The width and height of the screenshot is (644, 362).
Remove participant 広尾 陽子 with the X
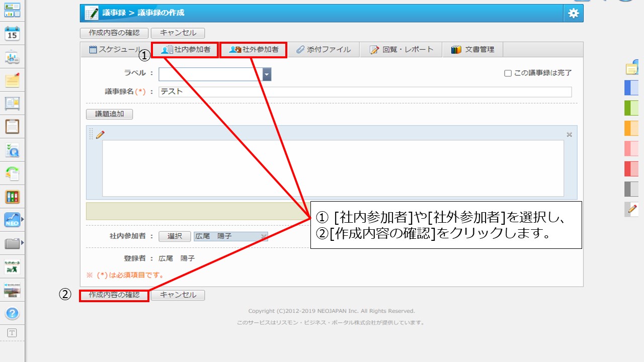click(263, 236)
